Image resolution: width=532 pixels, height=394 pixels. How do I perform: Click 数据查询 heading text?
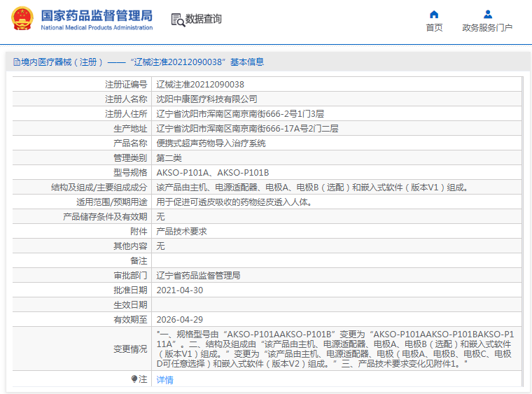[x=203, y=19]
